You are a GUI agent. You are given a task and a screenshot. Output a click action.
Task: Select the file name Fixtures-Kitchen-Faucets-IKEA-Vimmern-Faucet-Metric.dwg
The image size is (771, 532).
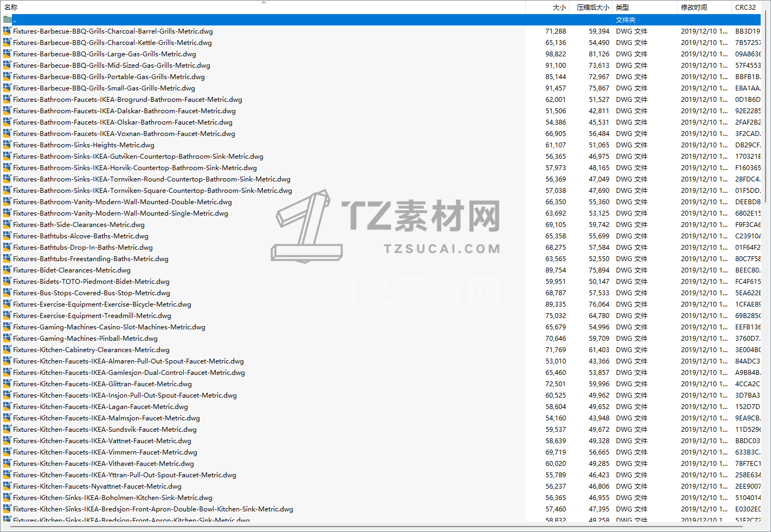(x=105, y=452)
